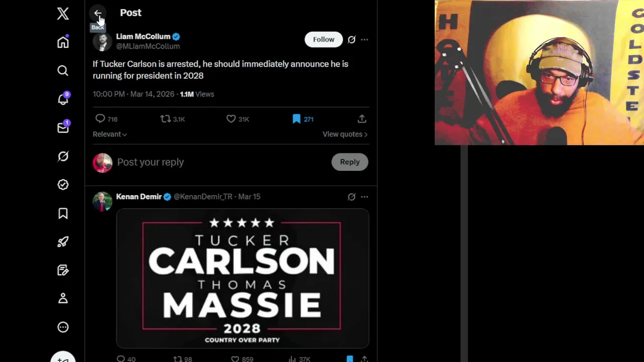Open the Carlson Massie 2028 image
Viewport: 644px width, 362px height.
pos(243,279)
